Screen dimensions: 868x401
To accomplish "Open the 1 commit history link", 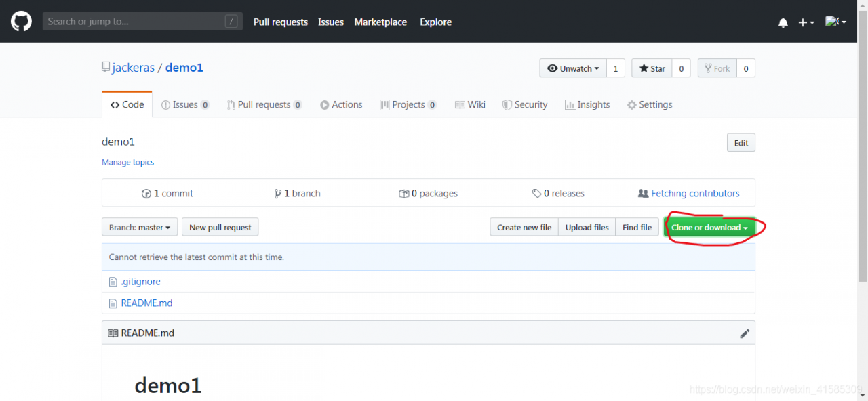I will pos(167,194).
